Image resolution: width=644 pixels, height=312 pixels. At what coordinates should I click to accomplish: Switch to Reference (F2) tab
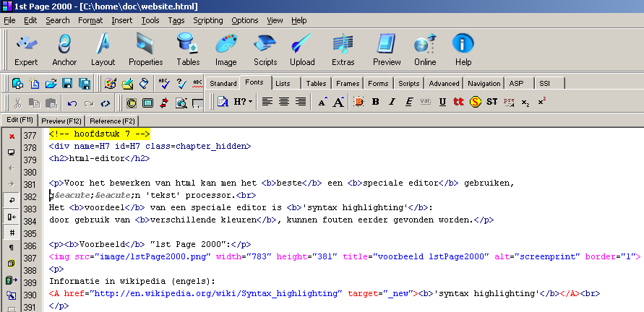pyautogui.click(x=112, y=121)
